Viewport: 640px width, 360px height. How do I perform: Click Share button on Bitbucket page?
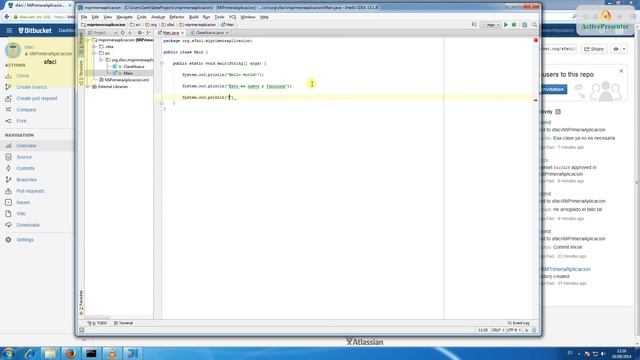[594, 49]
